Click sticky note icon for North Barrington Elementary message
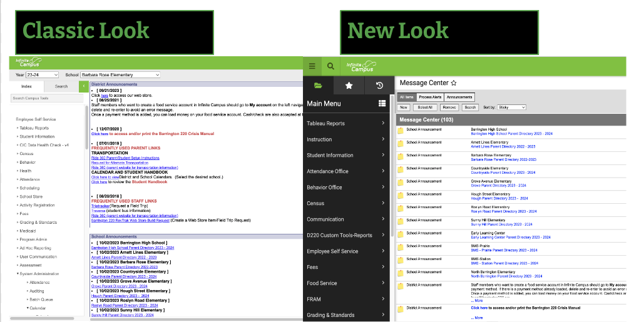The image size is (644, 322). 401,274
